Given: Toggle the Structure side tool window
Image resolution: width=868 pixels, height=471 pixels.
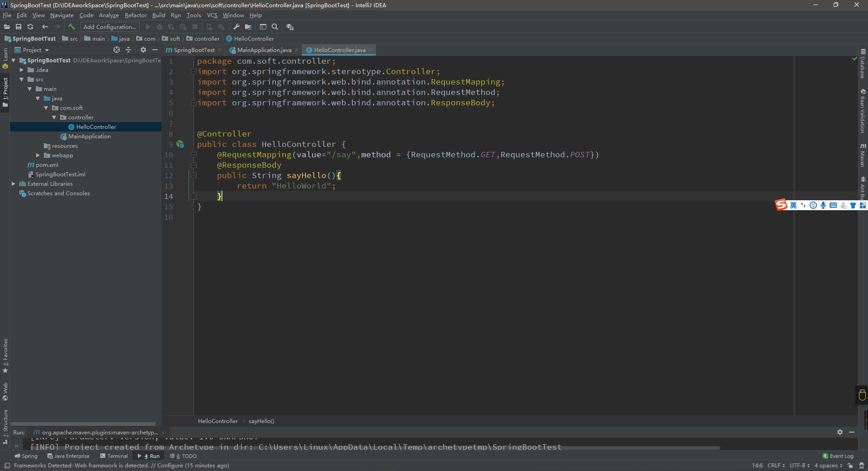Looking at the screenshot, I should (5, 427).
